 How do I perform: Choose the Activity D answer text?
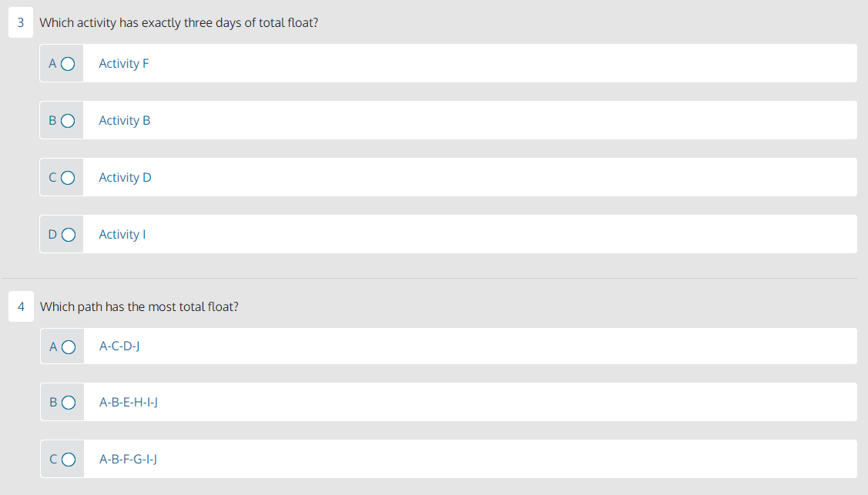125,178
